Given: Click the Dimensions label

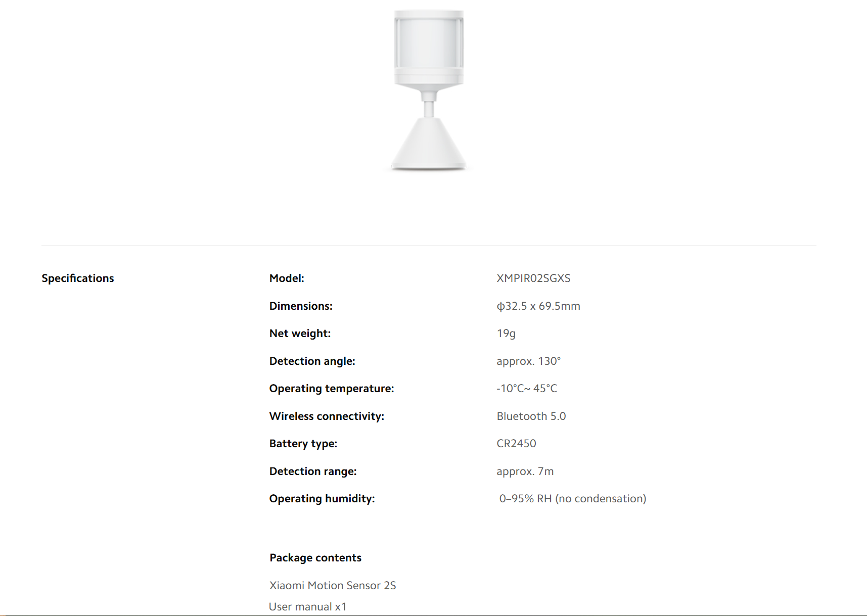Looking at the screenshot, I should click(301, 306).
